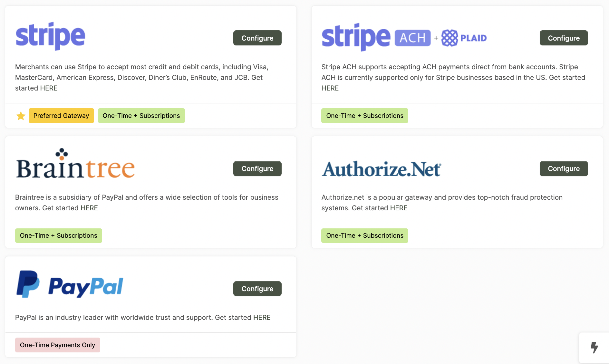Click the Braintree logo
609x364 pixels.
click(x=75, y=164)
